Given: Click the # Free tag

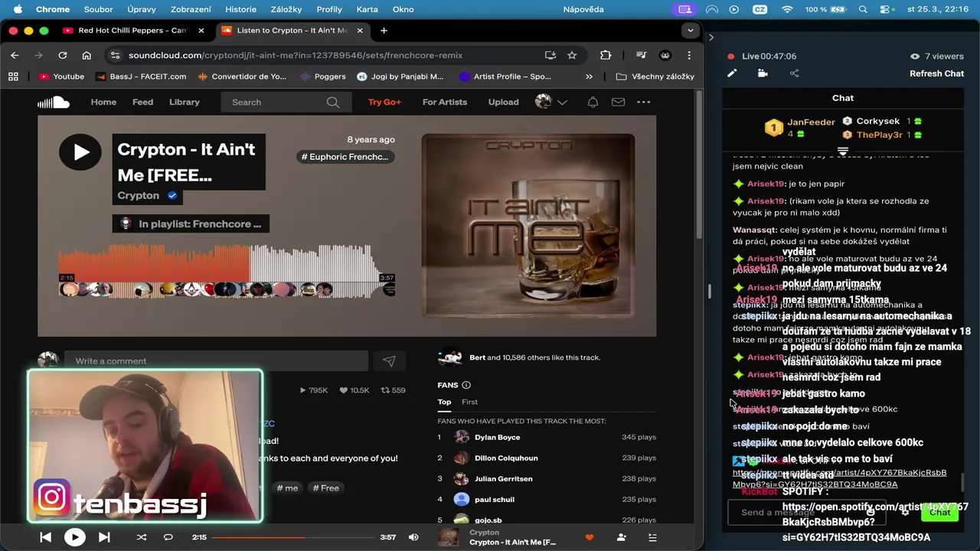Looking at the screenshot, I should 325,488.
